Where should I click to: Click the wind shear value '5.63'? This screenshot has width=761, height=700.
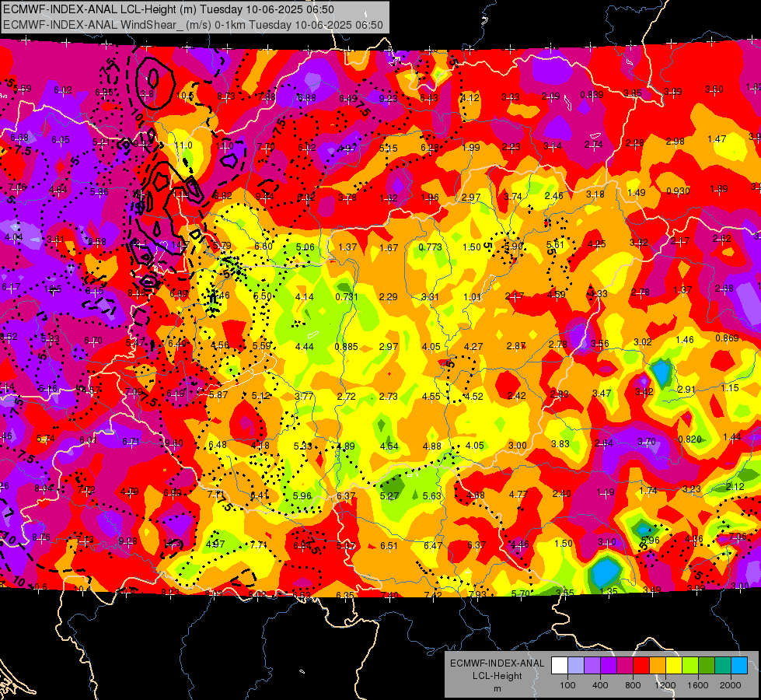tap(432, 496)
